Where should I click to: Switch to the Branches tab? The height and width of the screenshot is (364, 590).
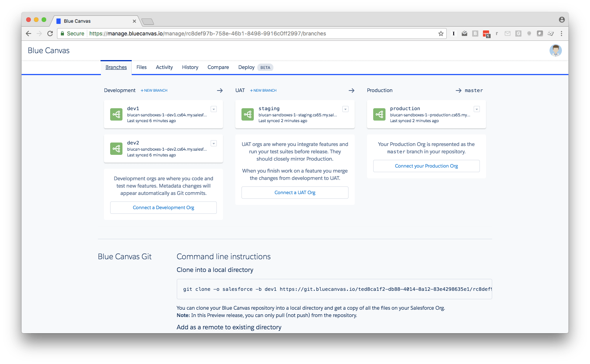click(116, 67)
